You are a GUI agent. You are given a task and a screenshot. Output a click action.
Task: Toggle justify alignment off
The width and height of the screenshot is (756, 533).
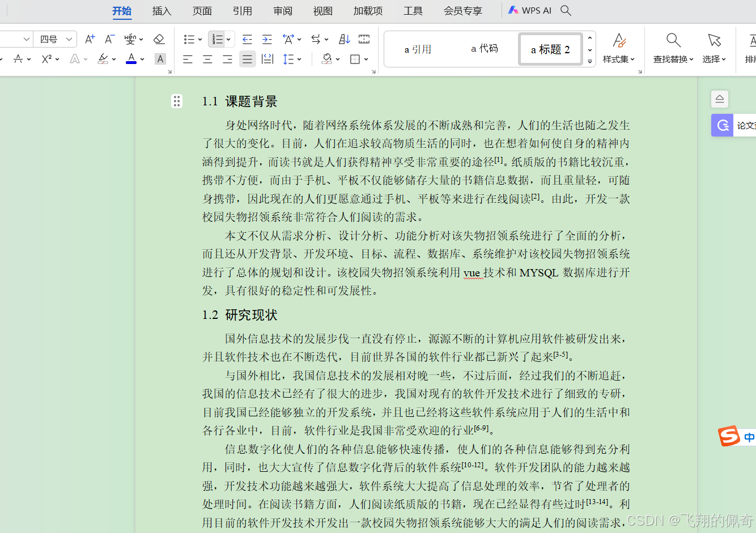(247, 58)
